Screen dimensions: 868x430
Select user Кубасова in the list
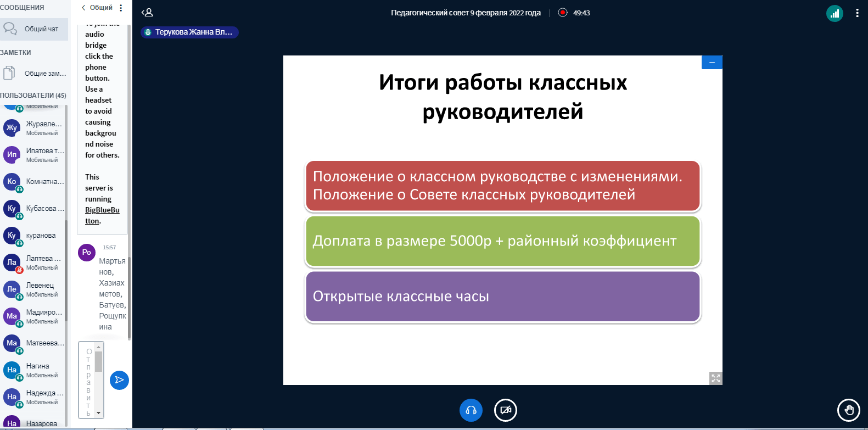(x=33, y=209)
